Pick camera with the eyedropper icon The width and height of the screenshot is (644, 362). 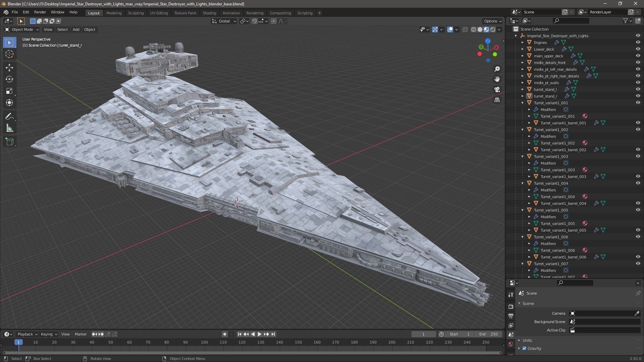(x=637, y=313)
